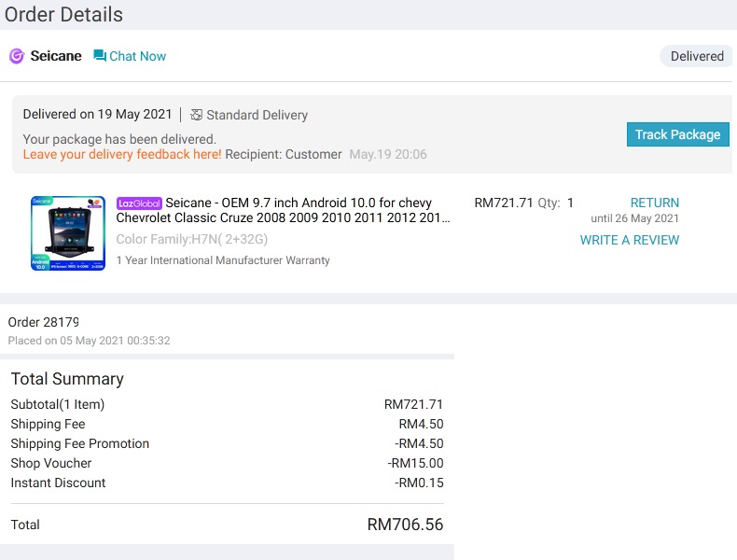Click the LazGlobal badge on product
This screenshot has width=737, height=560.
(139, 203)
